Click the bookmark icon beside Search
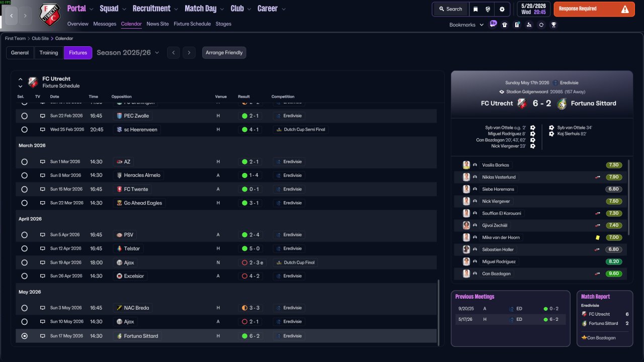Image resolution: width=644 pixels, height=362 pixels. coord(476,9)
